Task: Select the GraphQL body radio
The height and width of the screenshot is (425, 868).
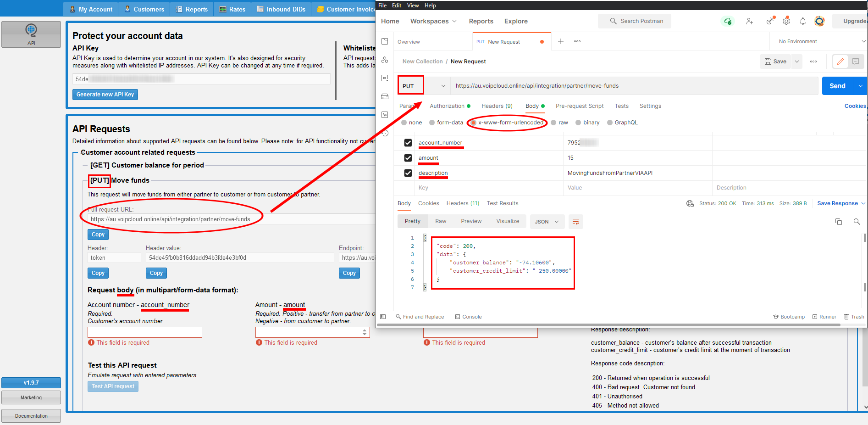Action: (x=610, y=123)
